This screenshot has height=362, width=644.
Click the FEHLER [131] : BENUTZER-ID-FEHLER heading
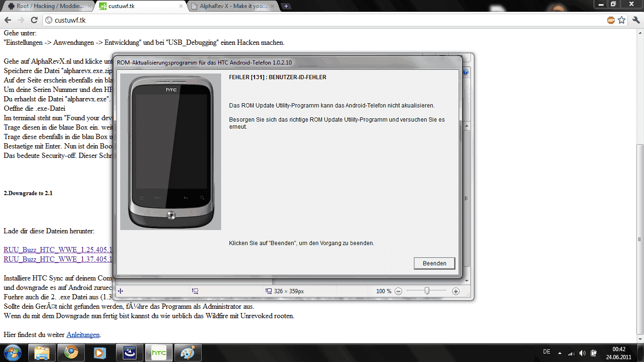278,77
